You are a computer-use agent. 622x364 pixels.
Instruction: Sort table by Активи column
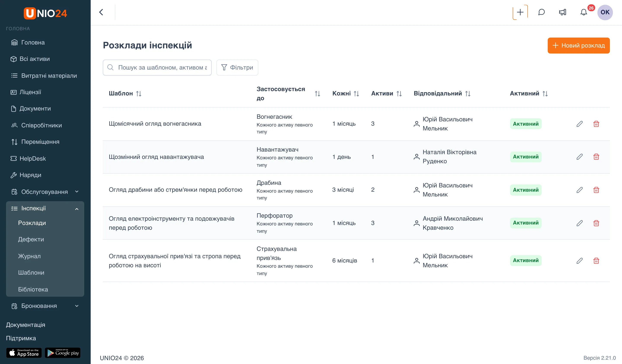tap(399, 93)
